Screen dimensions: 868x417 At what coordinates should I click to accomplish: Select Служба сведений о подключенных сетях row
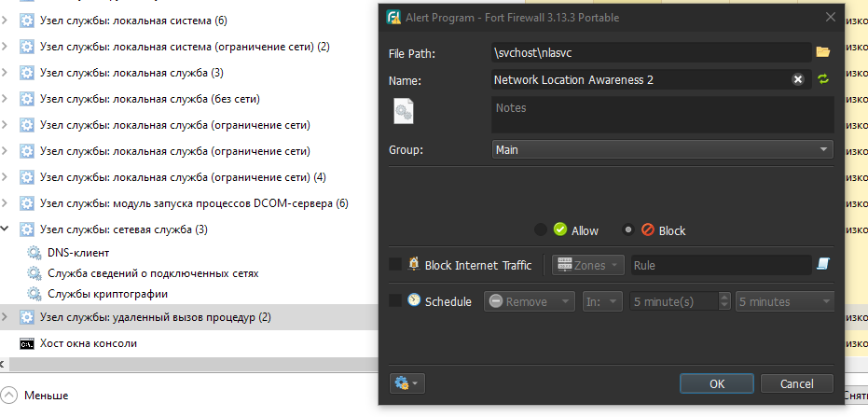188,273
